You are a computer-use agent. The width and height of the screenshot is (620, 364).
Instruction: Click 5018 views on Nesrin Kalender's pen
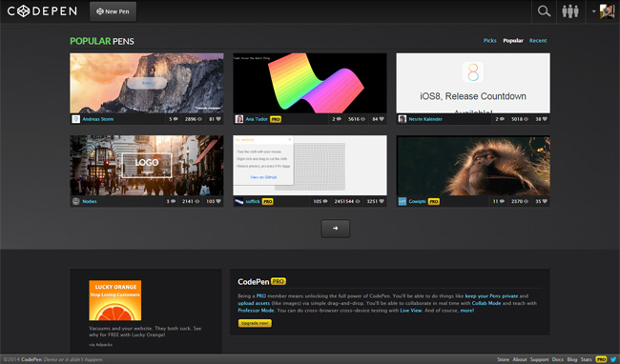[520, 119]
